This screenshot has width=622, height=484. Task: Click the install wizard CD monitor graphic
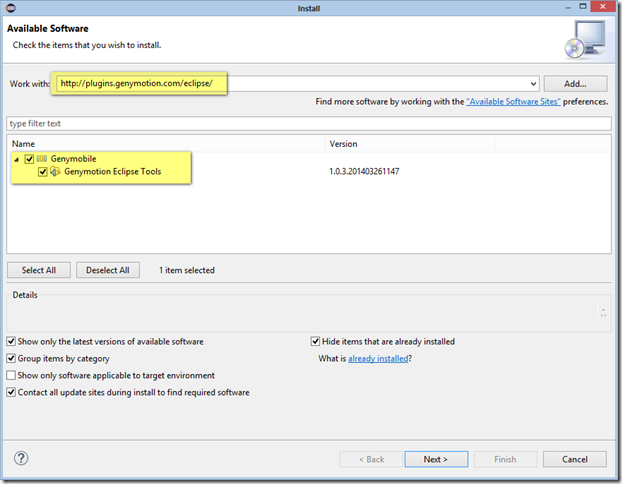pos(585,40)
